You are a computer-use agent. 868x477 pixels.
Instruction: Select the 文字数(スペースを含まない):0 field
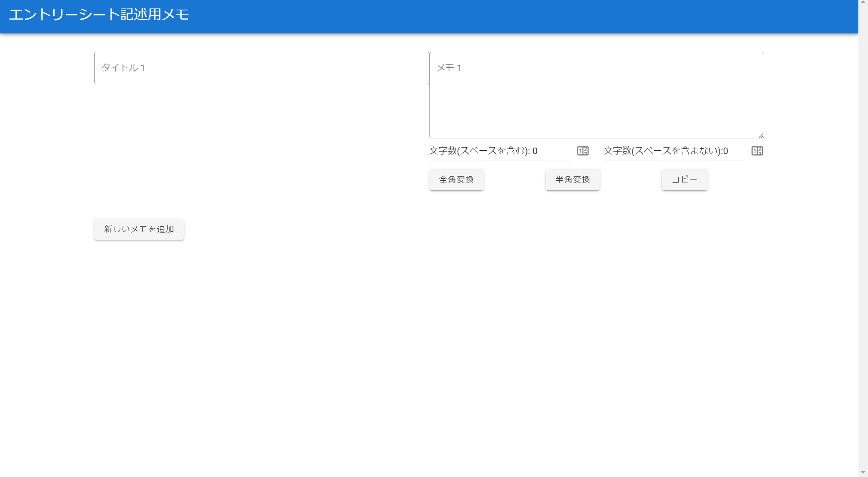[x=674, y=151]
